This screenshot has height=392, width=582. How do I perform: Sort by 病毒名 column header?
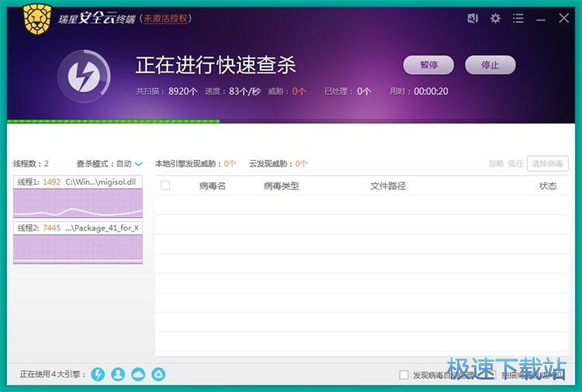pos(212,186)
